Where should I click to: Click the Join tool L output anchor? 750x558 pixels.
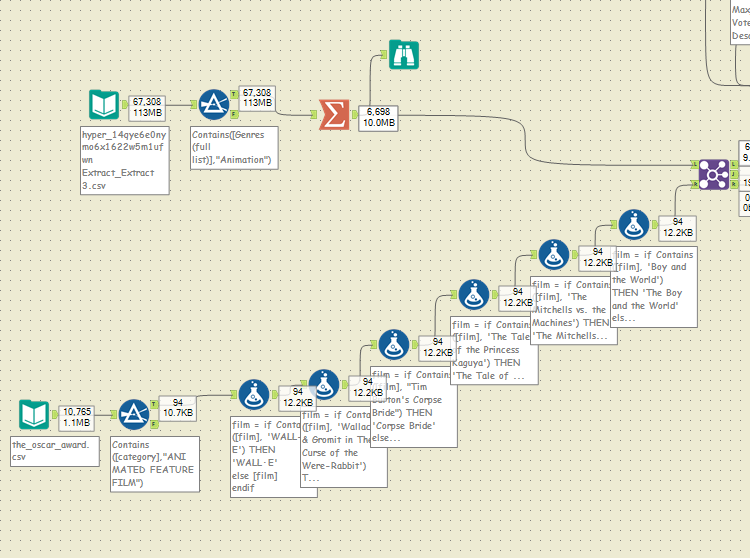click(733, 164)
